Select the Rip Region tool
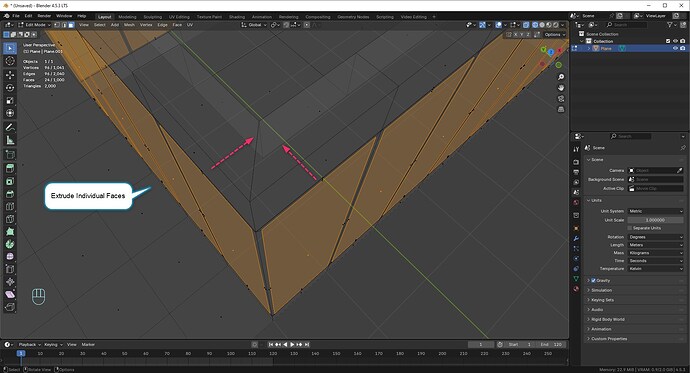 pos(10,307)
